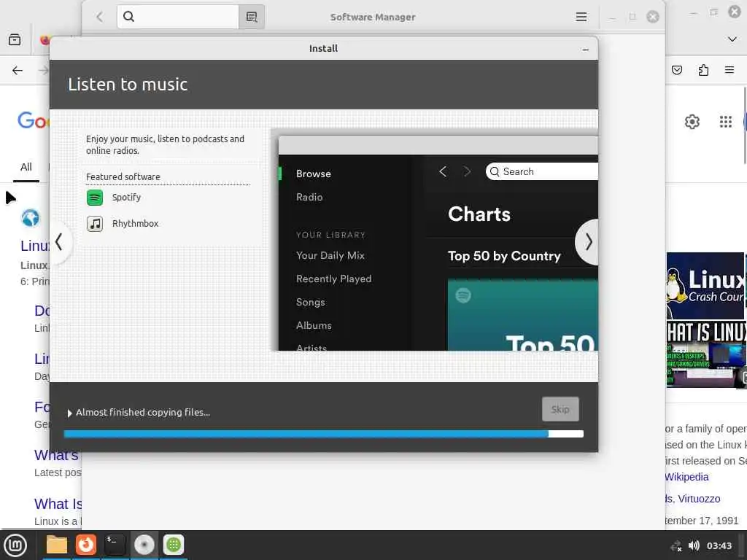Select the All tab in Google results
Screen dimensions: 747x560
pyautogui.click(x=26, y=167)
